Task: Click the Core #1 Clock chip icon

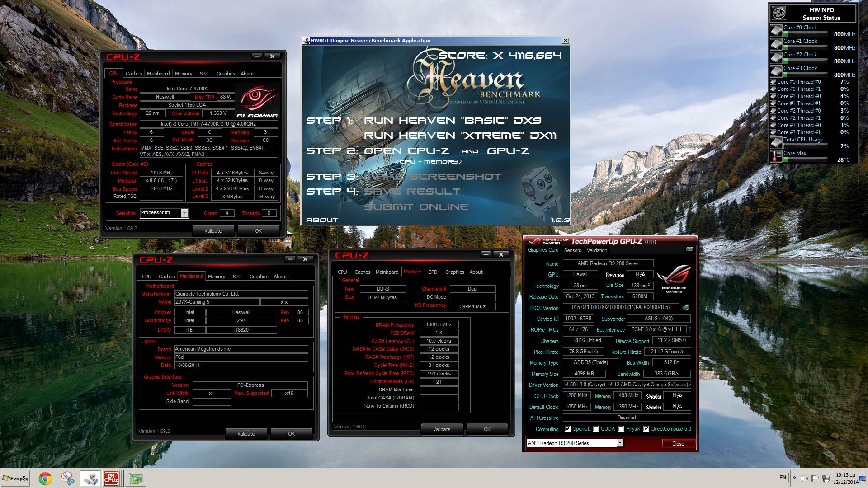Action: [776, 44]
